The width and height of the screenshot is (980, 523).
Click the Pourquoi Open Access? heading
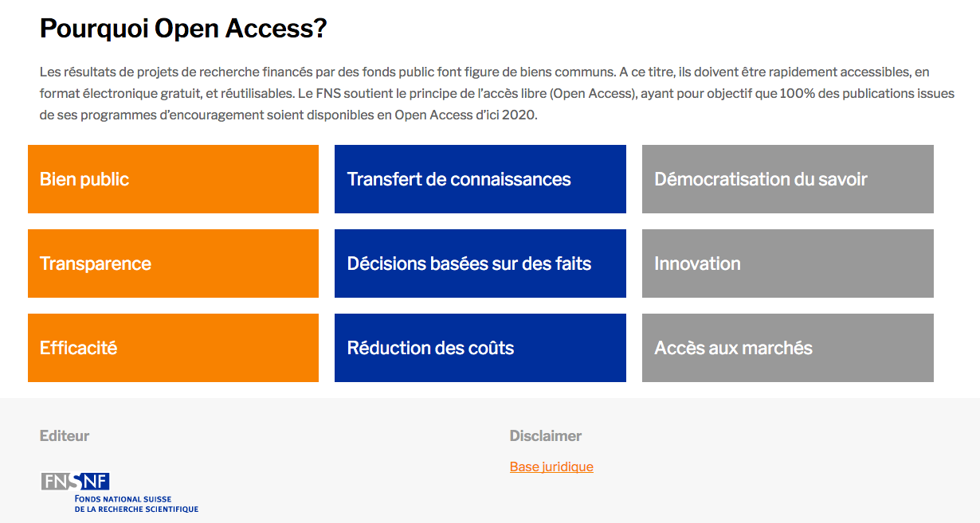[x=183, y=29]
